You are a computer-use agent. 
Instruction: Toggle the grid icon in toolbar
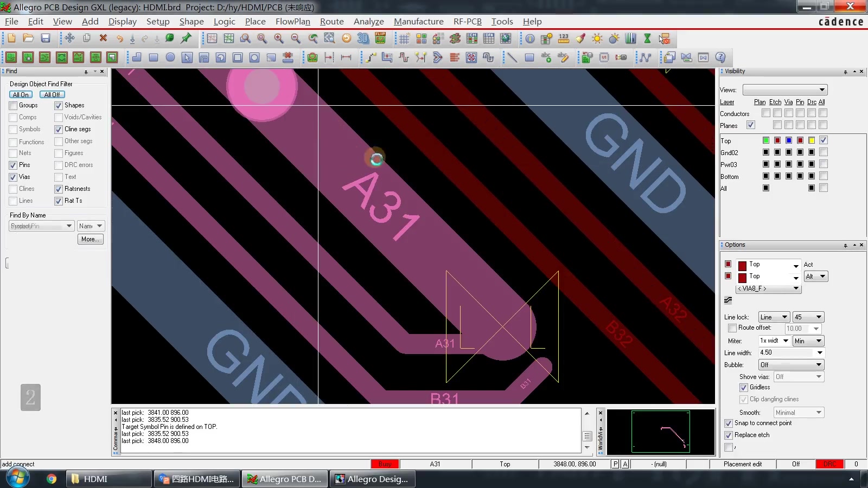coord(404,38)
